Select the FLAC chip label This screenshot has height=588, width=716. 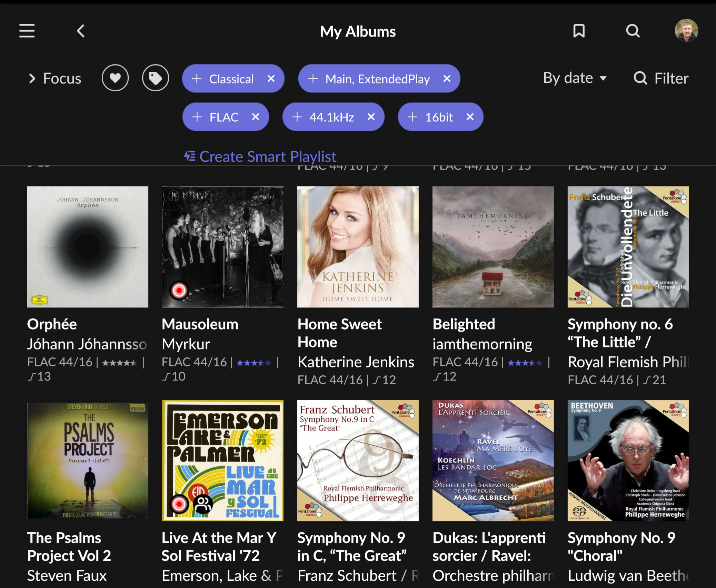tap(224, 117)
